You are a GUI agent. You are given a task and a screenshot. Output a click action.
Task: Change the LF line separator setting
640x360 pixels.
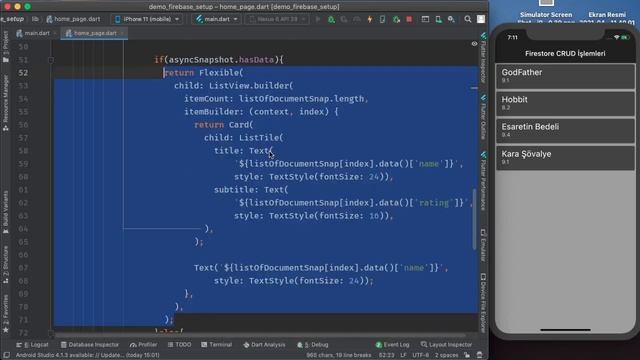404,355
